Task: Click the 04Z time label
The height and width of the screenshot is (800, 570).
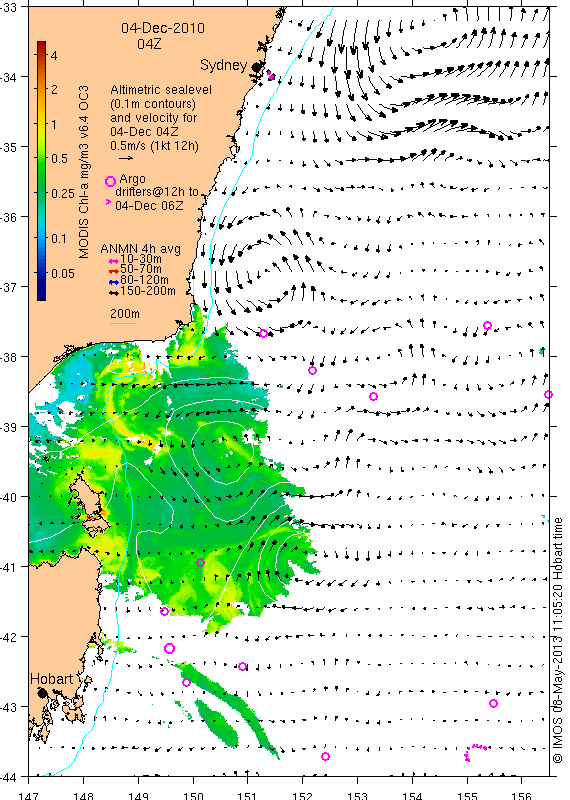Action: (x=149, y=44)
